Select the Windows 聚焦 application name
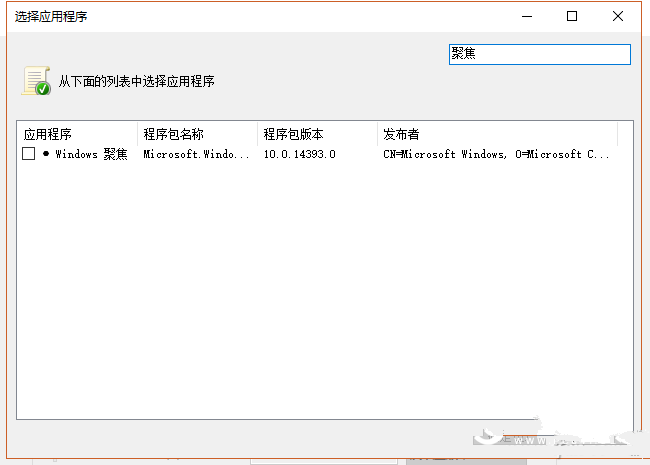Image resolution: width=650 pixels, height=465 pixels. (x=91, y=154)
